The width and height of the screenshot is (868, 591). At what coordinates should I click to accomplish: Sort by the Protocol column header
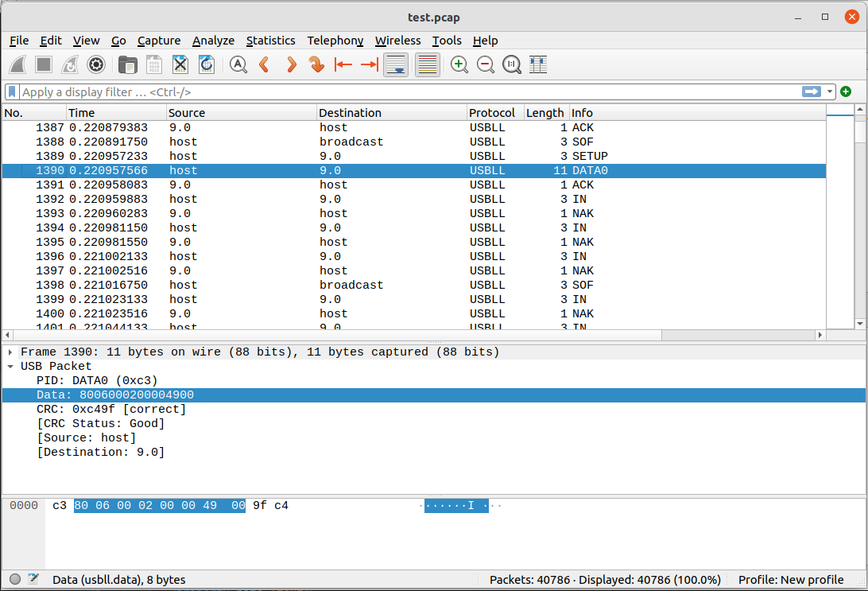(x=495, y=113)
